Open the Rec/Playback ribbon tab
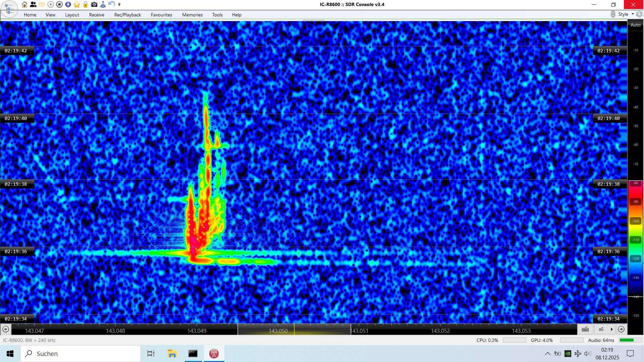The image size is (644, 362). [x=127, y=15]
